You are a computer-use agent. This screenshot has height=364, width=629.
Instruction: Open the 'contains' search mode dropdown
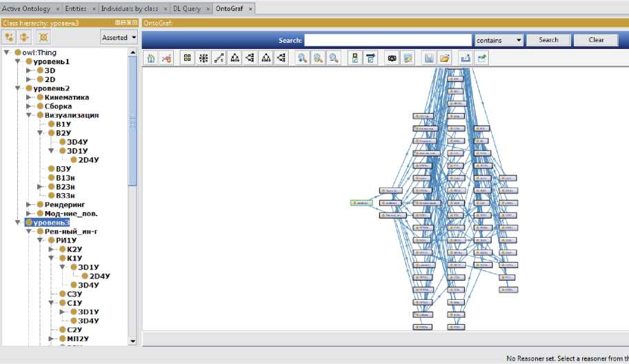click(x=499, y=40)
